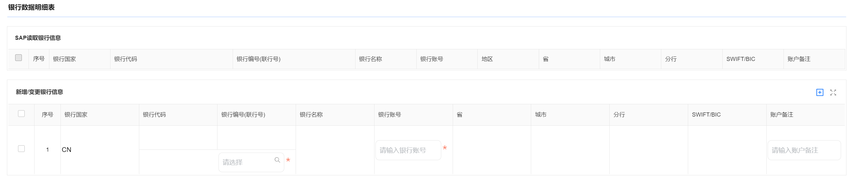Add a new row with plus icon

(x=820, y=93)
